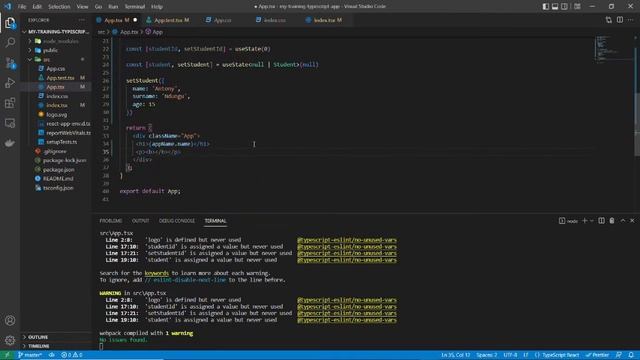Open the View menu
Image resolution: width=640 pixels, height=360 pixels.
pyautogui.click(x=82, y=7)
